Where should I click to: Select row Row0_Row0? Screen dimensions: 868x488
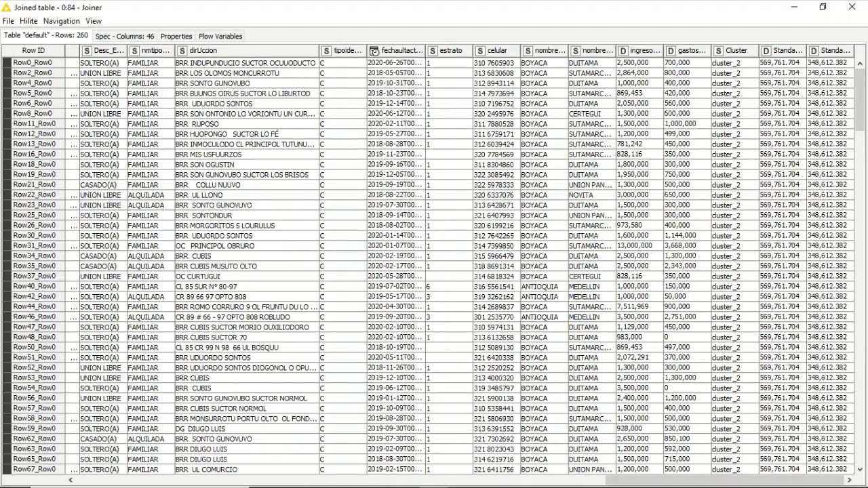[33, 62]
